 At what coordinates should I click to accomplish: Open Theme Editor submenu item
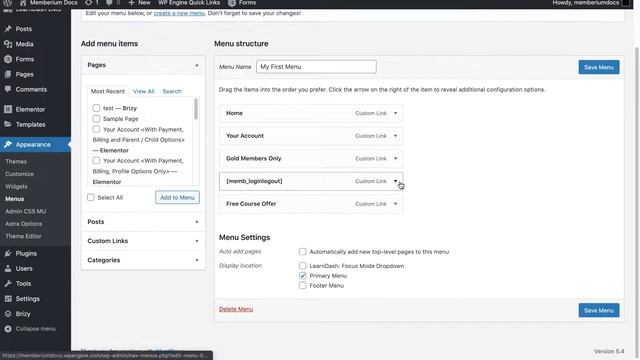[x=23, y=236]
